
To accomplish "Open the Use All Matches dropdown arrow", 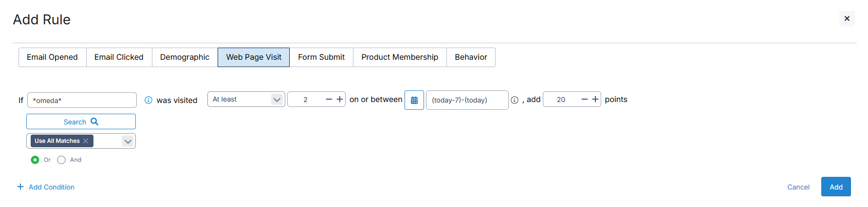I will click(x=128, y=141).
